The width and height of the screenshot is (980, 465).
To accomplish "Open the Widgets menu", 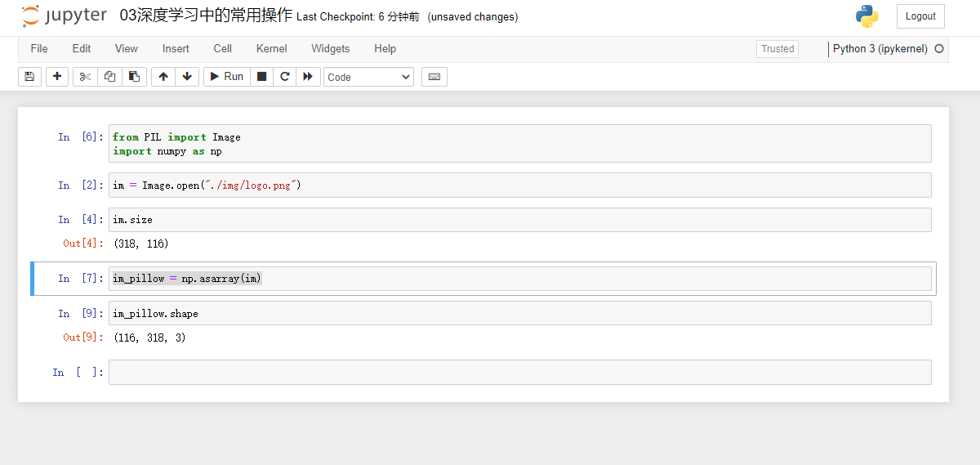I will 331,49.
